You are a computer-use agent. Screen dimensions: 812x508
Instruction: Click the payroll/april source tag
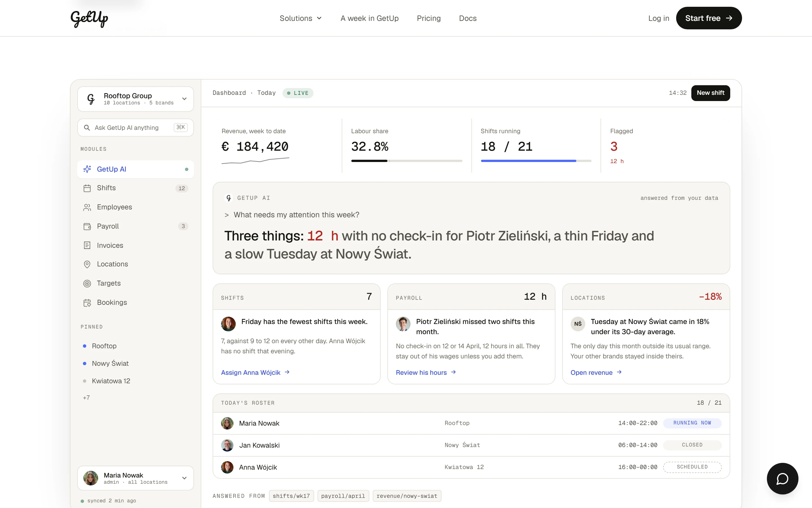pyautogui.click(x=343, y=496)
